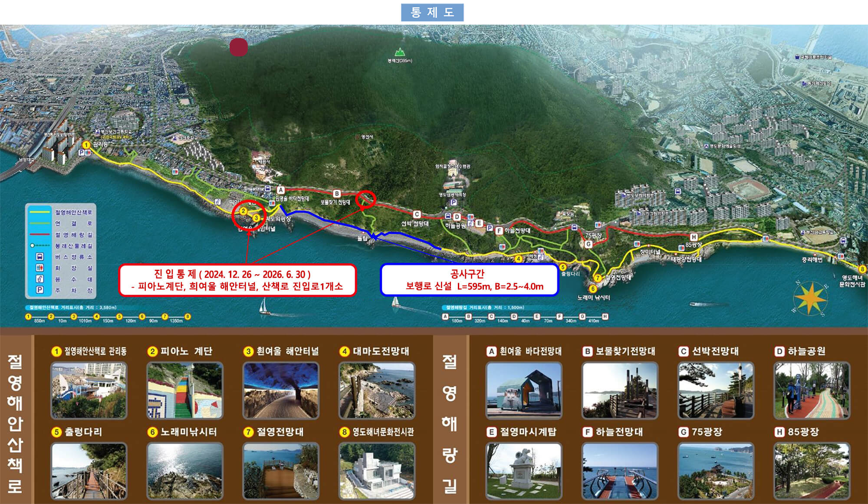Click the drinking fountain legend icon

click(39, 279)
